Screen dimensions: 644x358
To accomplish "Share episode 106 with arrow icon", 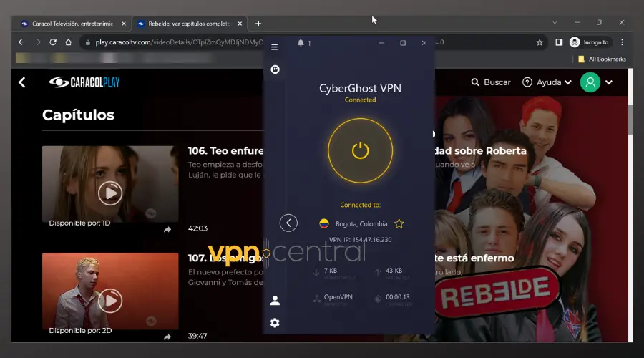I will (x=167, y=230).
